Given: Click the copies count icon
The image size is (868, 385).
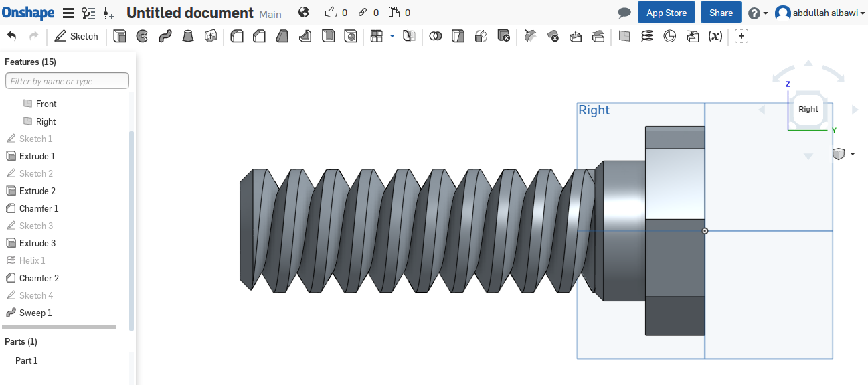Looking at the screenshot, I should click(394, 12).
